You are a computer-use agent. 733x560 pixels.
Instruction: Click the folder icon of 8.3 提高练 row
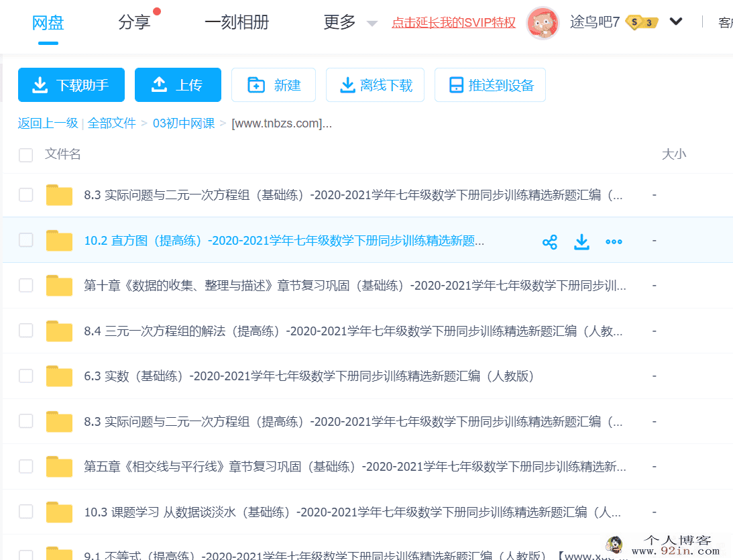point(60,422)
